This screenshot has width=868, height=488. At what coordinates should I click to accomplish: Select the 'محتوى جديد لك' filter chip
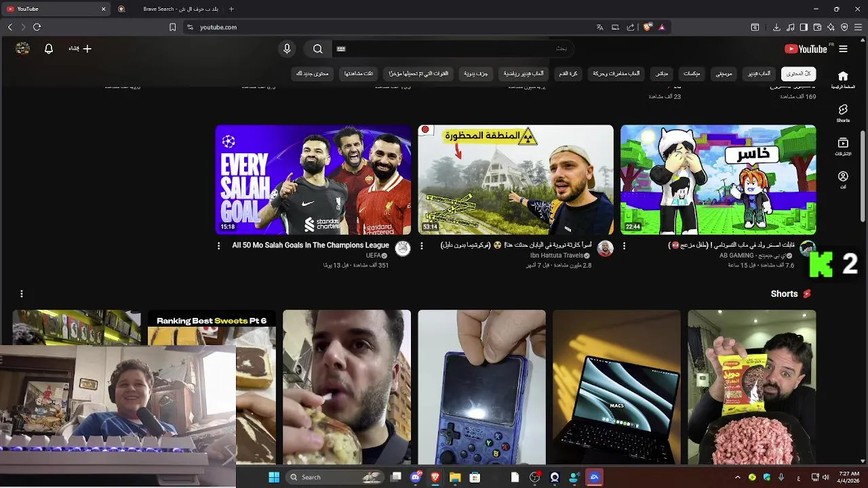pyautogui.click(x=313, y=73)
